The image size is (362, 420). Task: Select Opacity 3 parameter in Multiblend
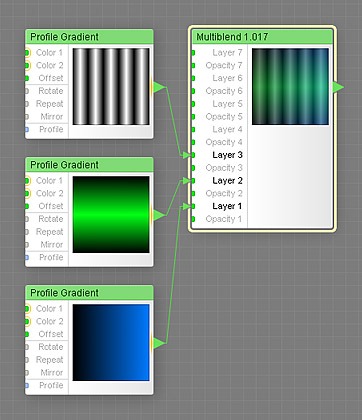(224, 168)
